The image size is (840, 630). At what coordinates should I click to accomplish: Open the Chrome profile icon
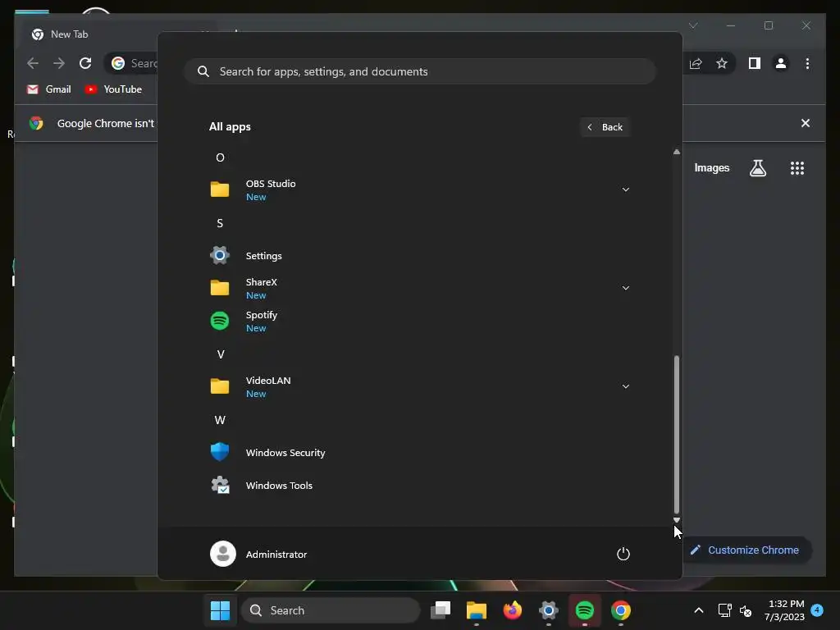(781, 64)
